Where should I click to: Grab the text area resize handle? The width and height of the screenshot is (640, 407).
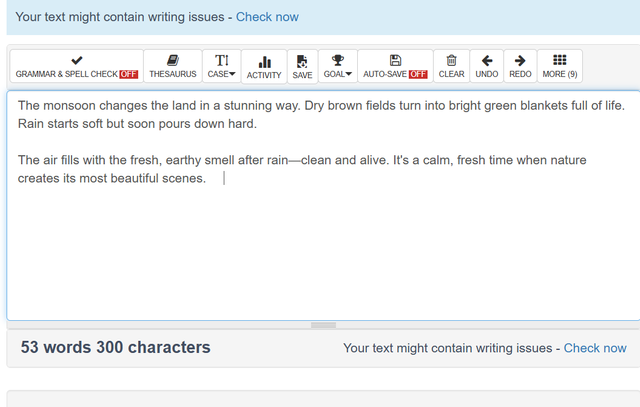point(323,325)
